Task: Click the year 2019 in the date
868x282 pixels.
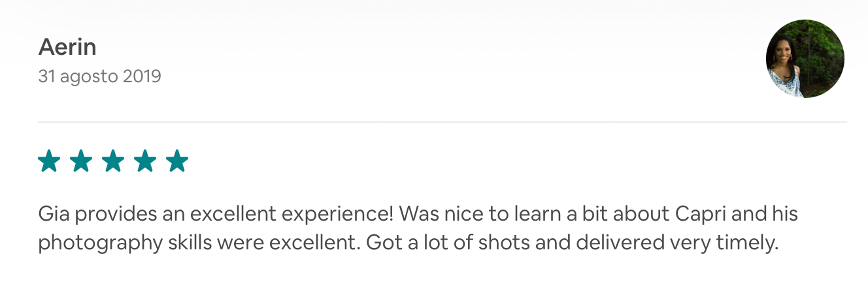Action: 142,76
